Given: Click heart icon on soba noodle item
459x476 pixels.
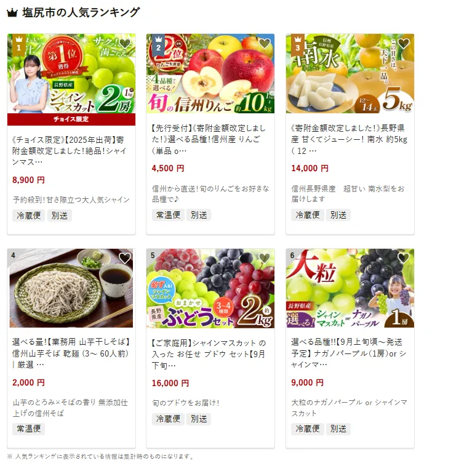Looking at the screenshot, I should pos(125,258).
